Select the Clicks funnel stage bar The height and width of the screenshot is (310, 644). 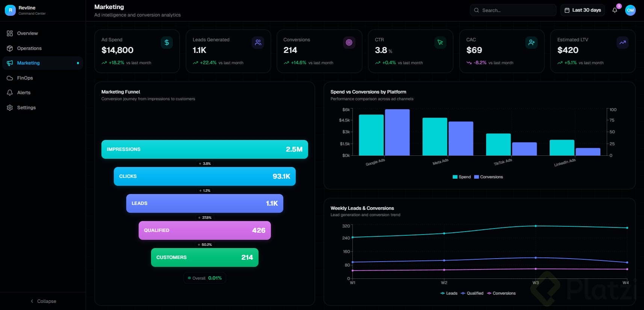click(x=205, y=176)
